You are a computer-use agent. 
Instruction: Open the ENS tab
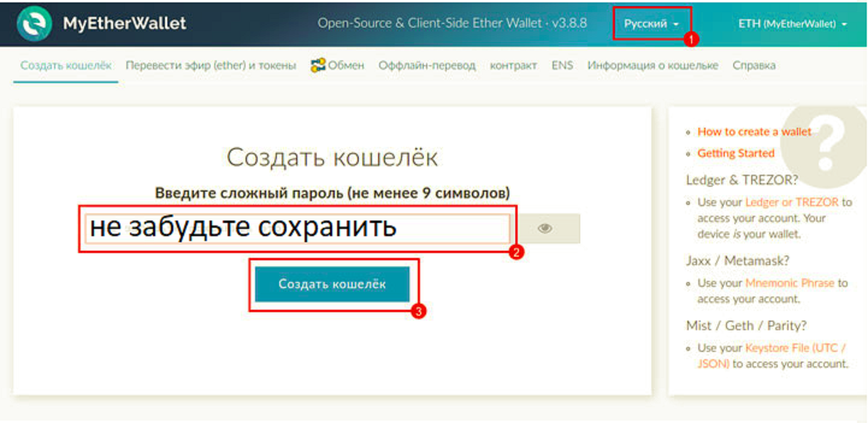[562, 66]
